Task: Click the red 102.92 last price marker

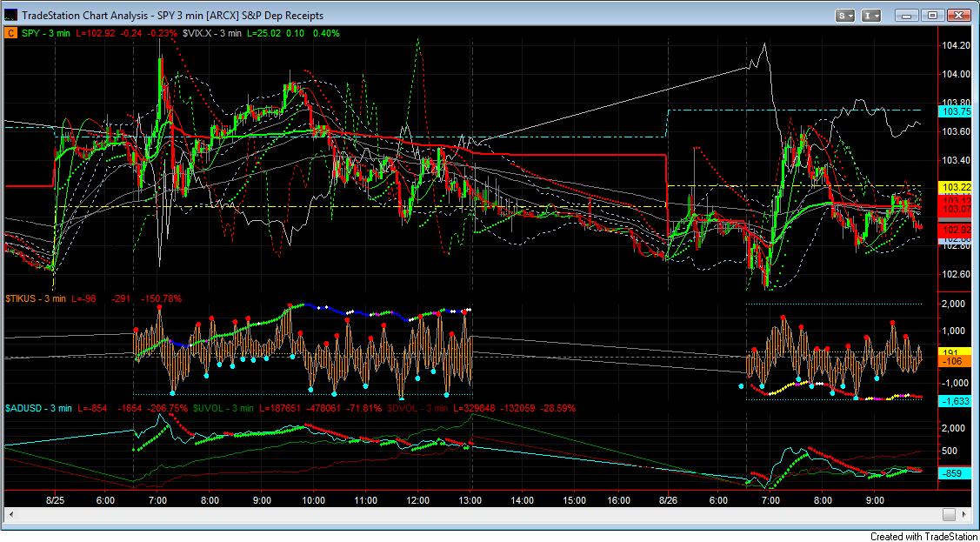Action: [955, 230]
